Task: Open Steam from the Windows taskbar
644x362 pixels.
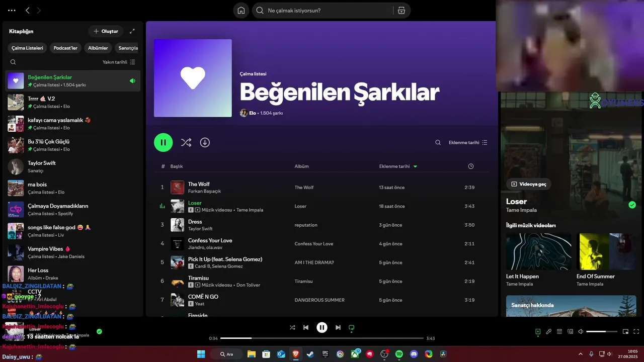Action: 310,354
